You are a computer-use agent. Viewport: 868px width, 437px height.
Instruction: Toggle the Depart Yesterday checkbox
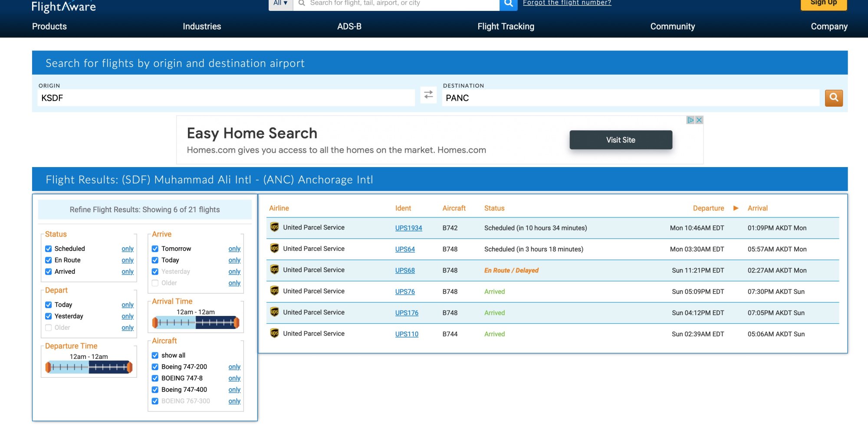49,316
